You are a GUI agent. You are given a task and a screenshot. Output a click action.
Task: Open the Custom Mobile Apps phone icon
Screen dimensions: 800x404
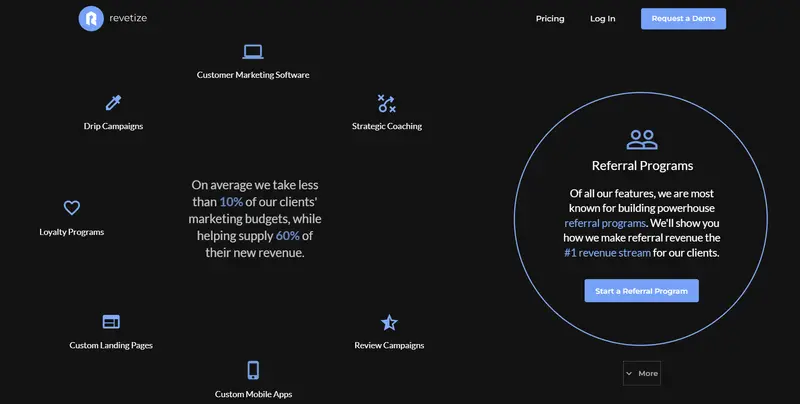pos(253,371)
